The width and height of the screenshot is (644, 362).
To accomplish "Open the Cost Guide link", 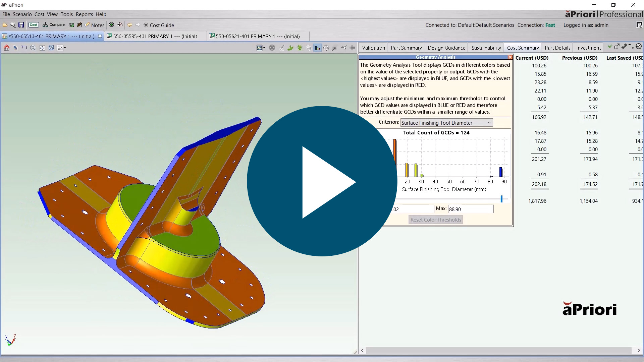I will [161, 25].
